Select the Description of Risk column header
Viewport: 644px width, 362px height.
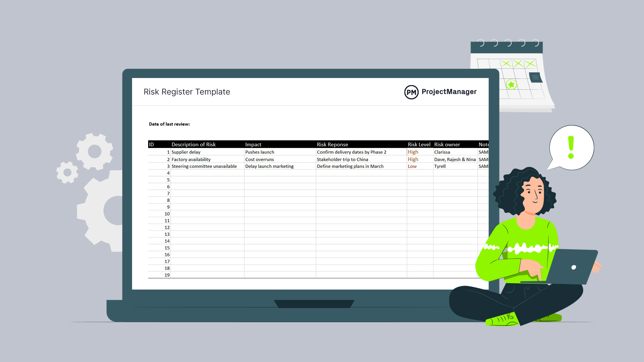193,144
